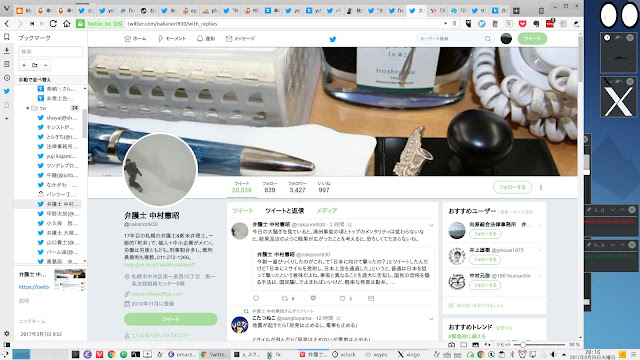Focus the bookmark panel 検索 field
The width and height of the screenshot is (640, 360).
point(51,51)
